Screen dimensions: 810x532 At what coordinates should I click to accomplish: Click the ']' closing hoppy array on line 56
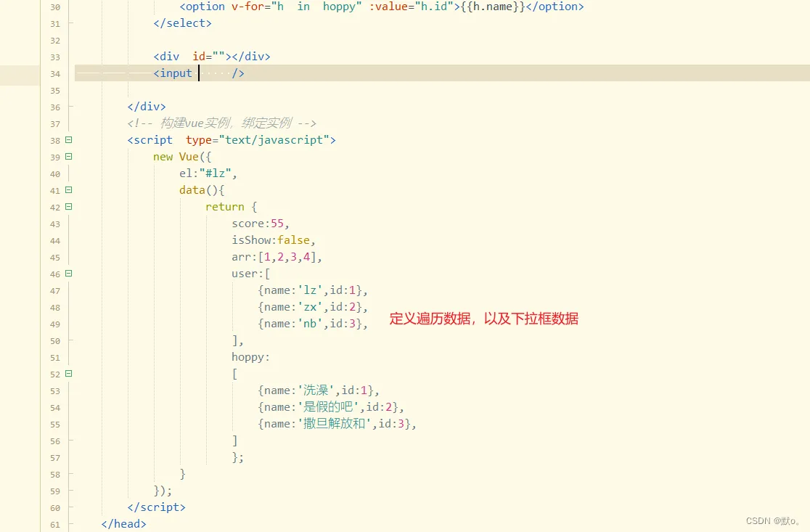(235, 441)
